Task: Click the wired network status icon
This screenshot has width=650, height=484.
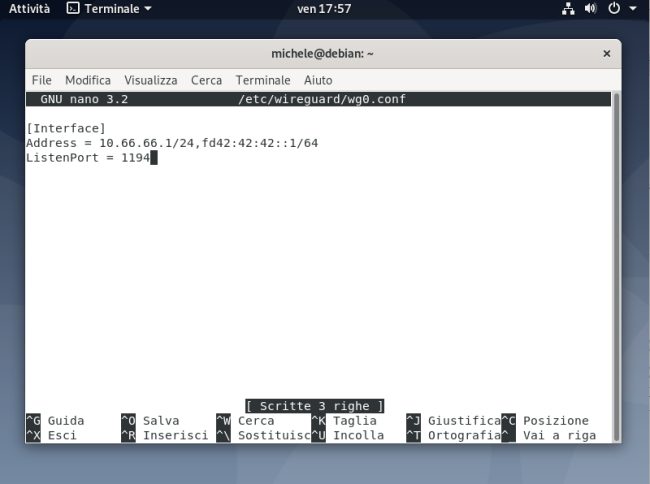Action: point(568,9)
